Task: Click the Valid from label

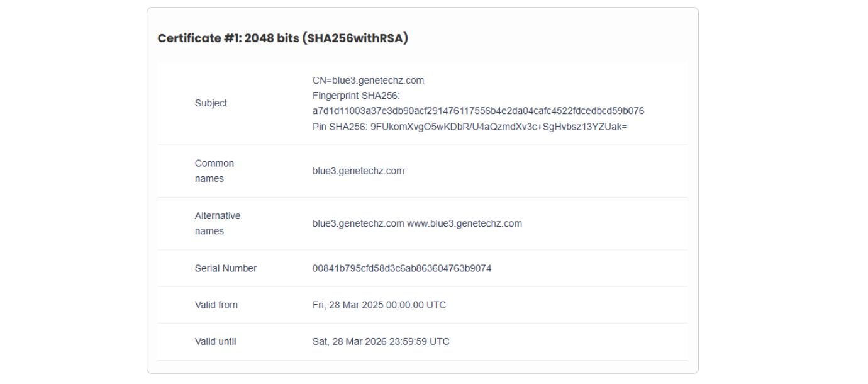Action: tap(216, 305)
